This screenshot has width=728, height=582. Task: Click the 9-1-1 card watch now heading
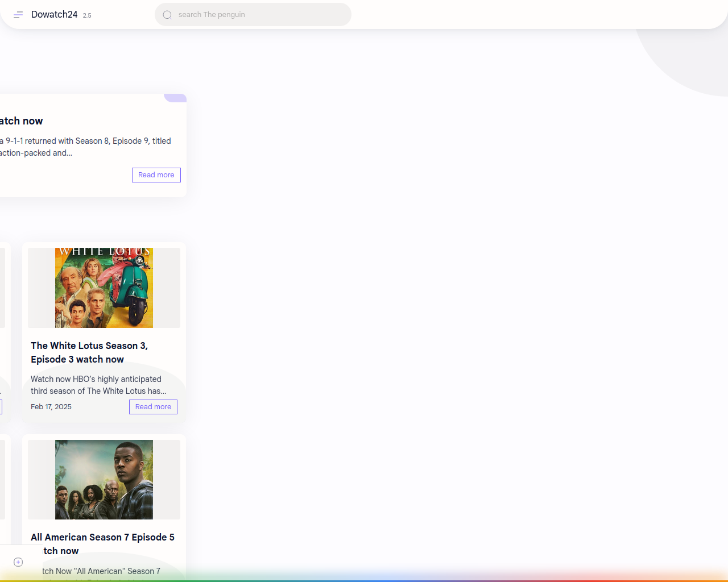[22, 121]
